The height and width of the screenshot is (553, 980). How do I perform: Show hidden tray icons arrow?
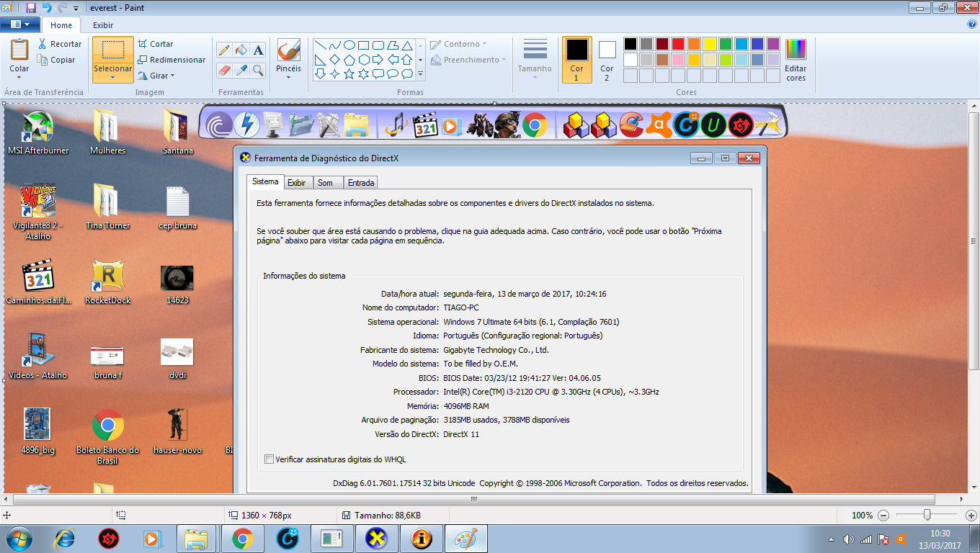point(832,539)
